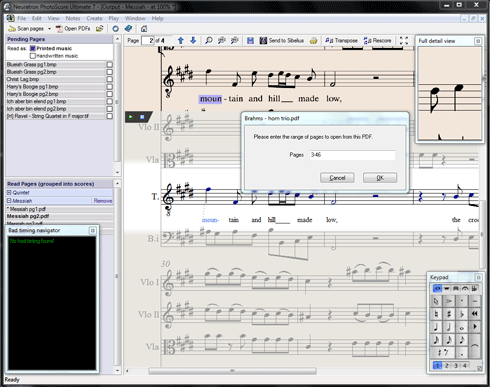Select Messiah pg1.pdf in read pages
Viewport: 490px width, 387px height.
coord(27,209)
